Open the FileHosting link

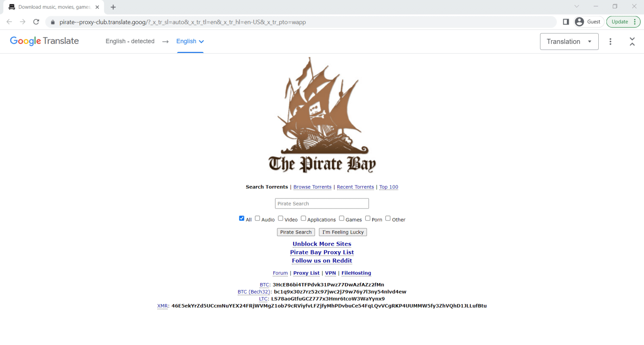[x=356, y=273]
